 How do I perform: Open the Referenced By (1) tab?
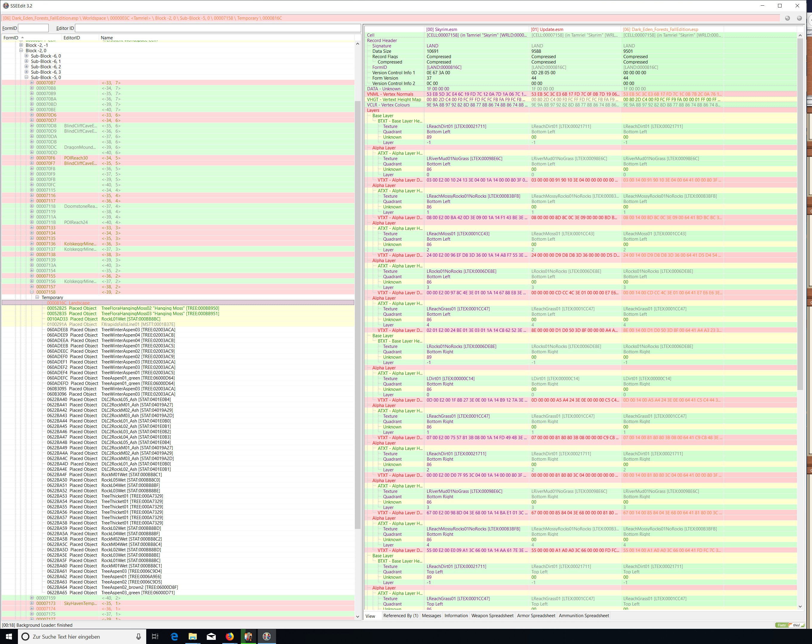(x=400, y=616)
